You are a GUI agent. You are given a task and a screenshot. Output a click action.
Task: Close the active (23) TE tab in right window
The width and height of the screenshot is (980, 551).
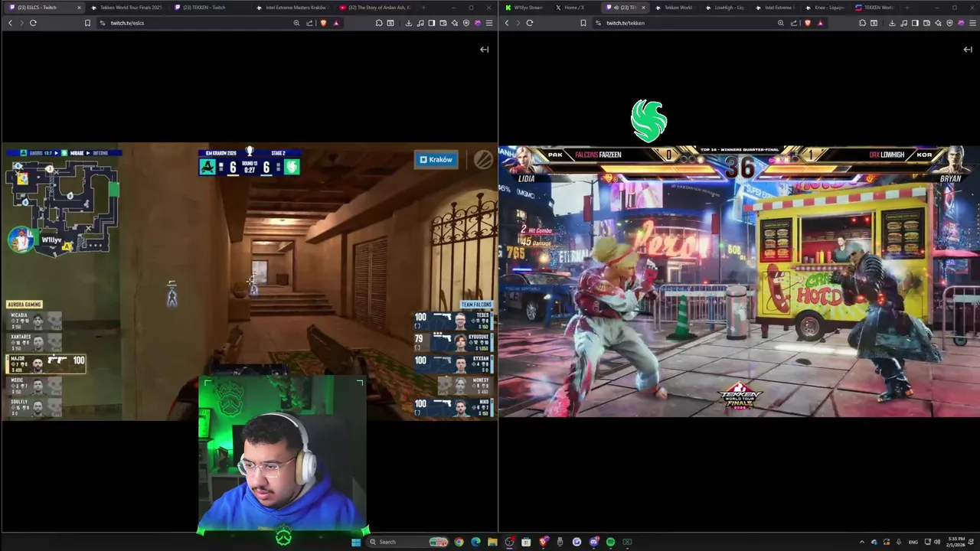click(x=643, y=8)
